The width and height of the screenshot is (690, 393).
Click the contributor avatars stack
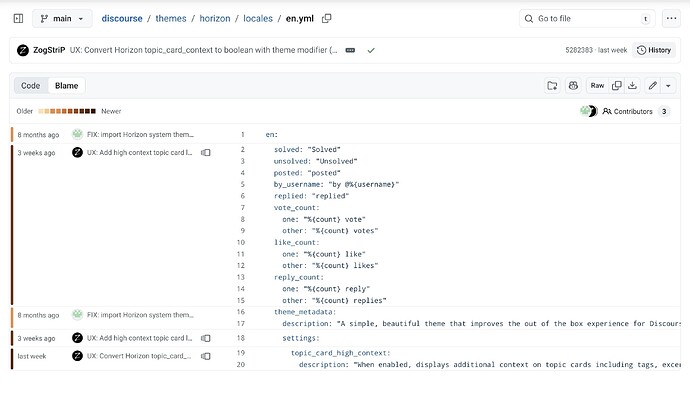coord(588,111)
